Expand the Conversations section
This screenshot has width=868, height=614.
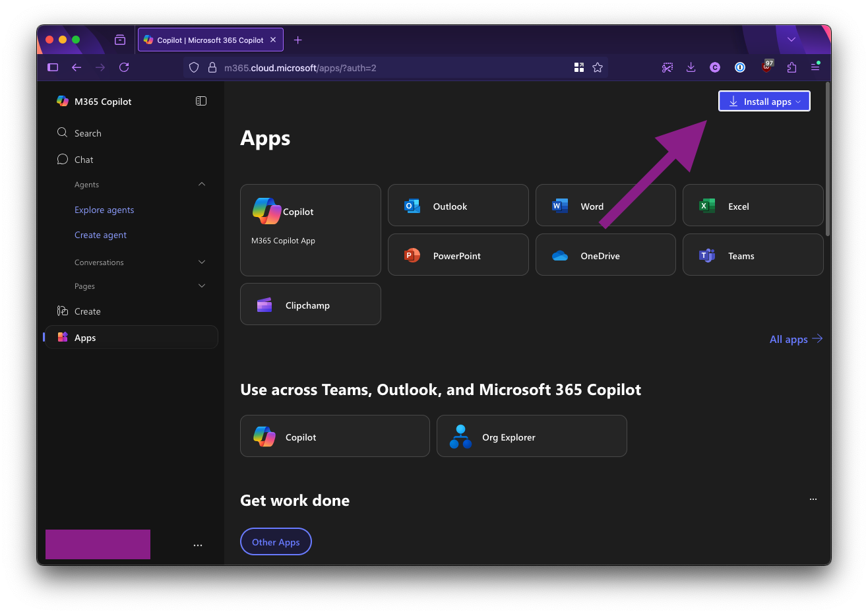[x=202, y=262]
